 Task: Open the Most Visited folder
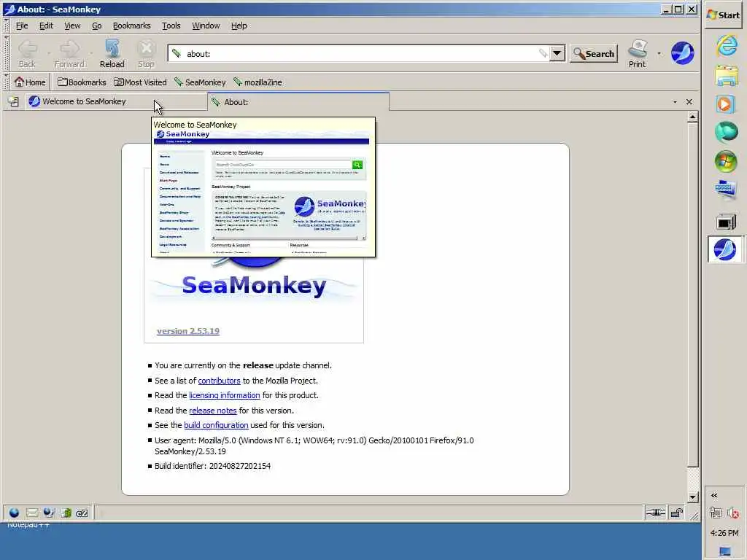(140, 82)
